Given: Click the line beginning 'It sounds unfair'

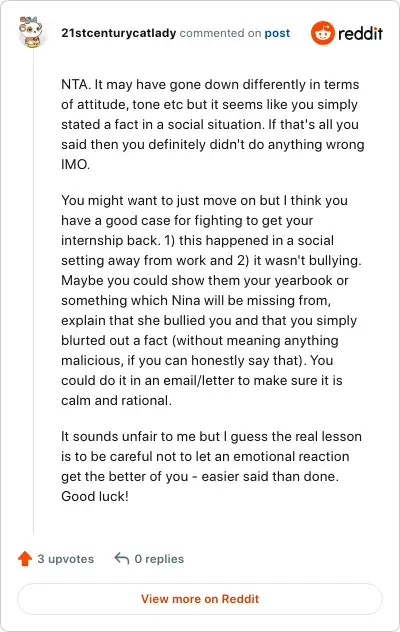Looking at the screenshot, I should (211, 437).
